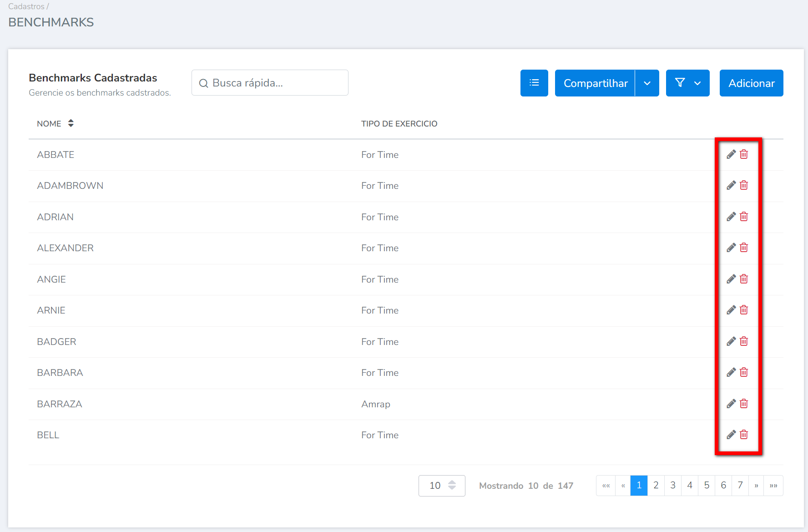Click the list view icon button

point(534,83)
